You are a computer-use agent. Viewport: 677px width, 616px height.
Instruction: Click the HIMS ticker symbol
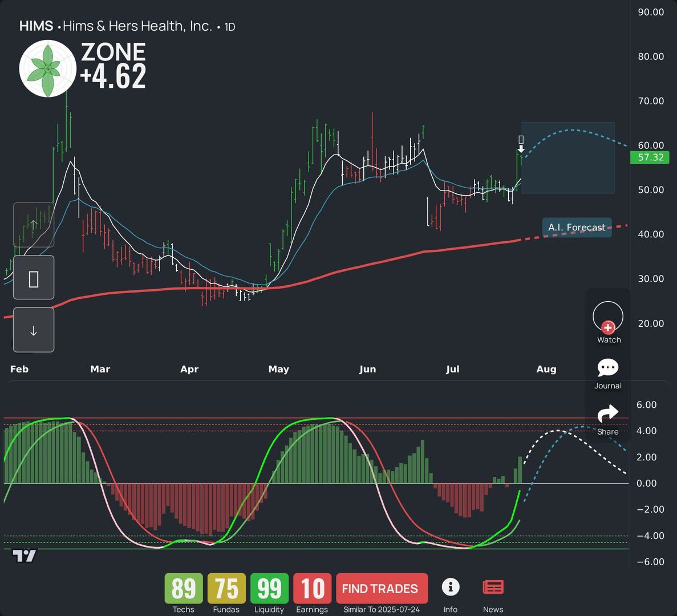[x=37, y=26]
